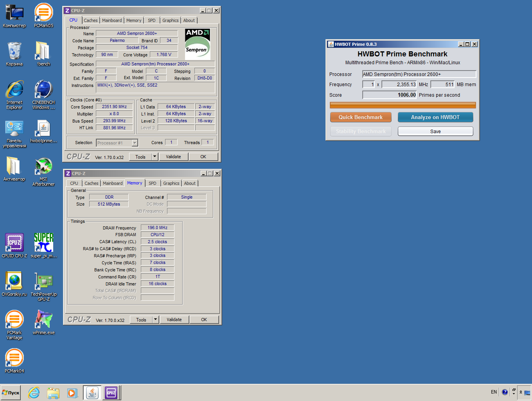This screenshot has width=532, height=401.
Task: Click the 2351.90 MHz Core Speed value
Action: click(x=115, y=107)
